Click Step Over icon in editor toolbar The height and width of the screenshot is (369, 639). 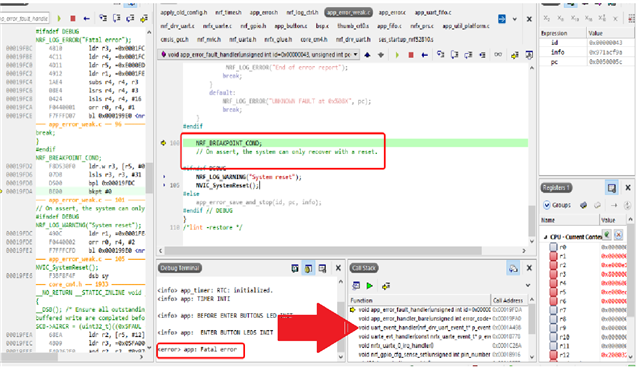click(454, 55)
